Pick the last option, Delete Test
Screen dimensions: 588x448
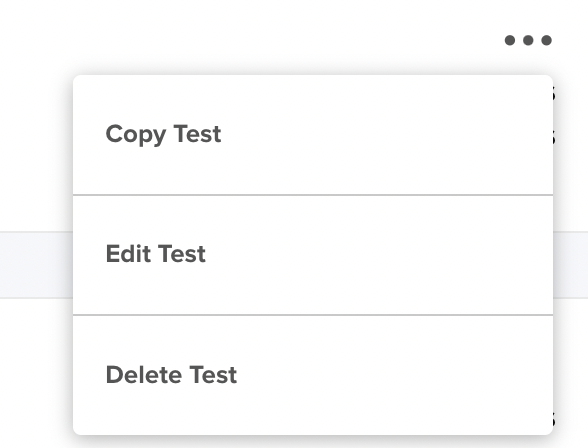tap(313, 375)
